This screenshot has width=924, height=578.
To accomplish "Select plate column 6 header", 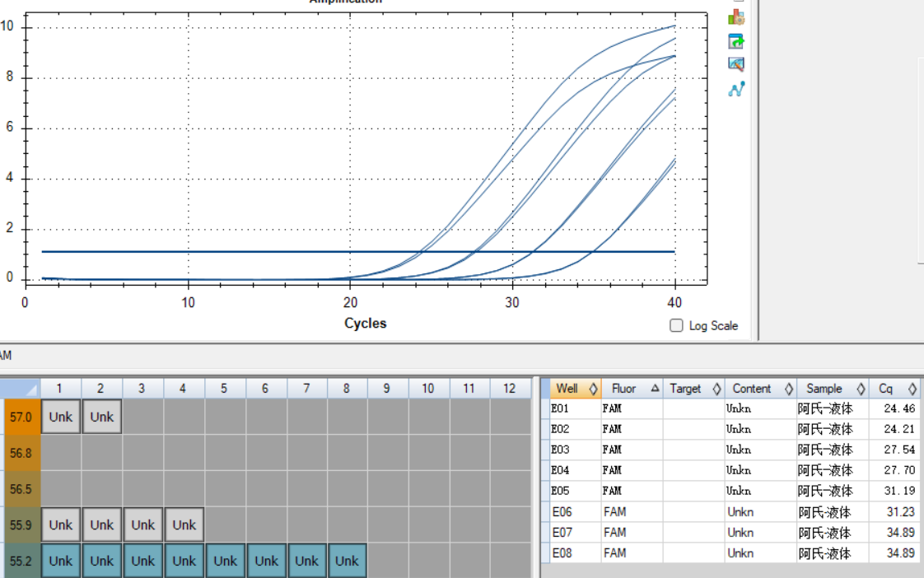I will tap(266, 389).
